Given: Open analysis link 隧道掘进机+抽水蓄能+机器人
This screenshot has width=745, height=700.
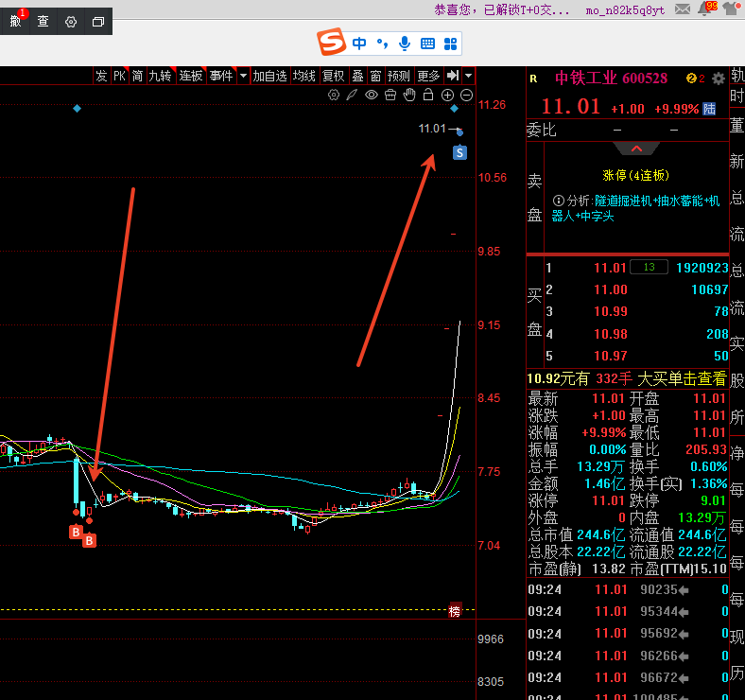Looking at the screenshot, I should point(635,208).
